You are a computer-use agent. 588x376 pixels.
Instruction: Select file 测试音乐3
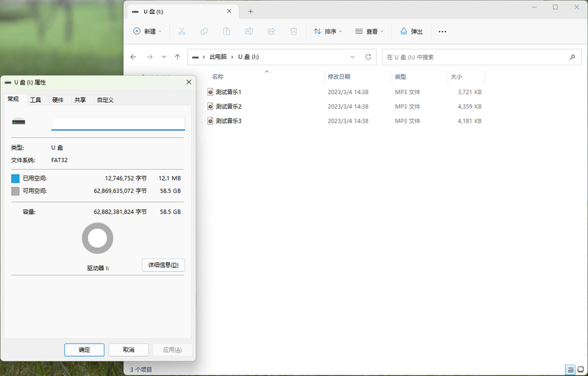(229, 121)
